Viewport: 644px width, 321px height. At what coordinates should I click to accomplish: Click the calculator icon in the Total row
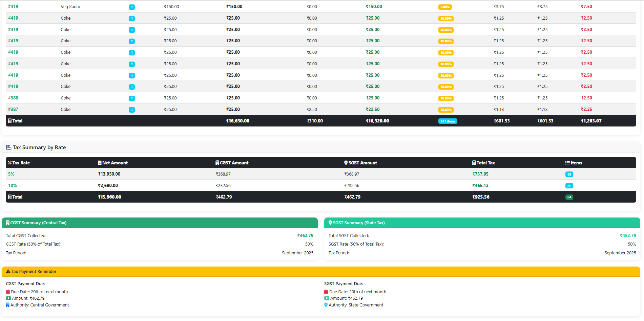pyautogui.click(x=9, y=197)
